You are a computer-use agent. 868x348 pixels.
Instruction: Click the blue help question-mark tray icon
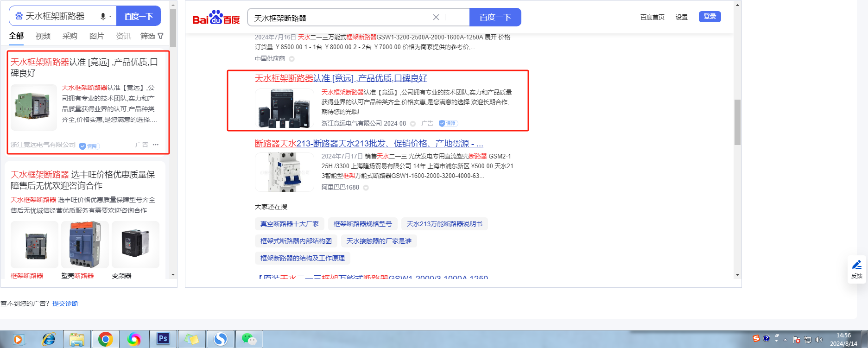[767, 339]
